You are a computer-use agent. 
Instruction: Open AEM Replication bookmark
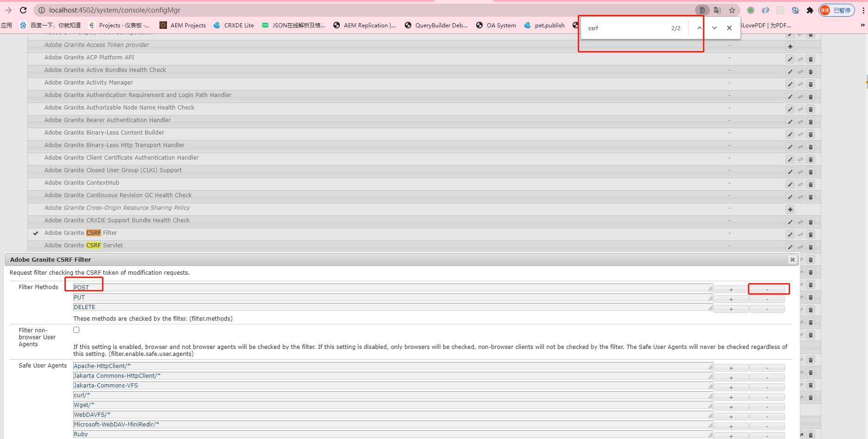[364, 25]
